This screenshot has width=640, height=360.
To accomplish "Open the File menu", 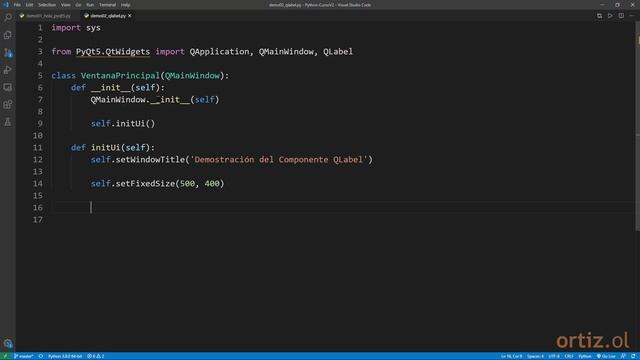I will click(17, 5).
